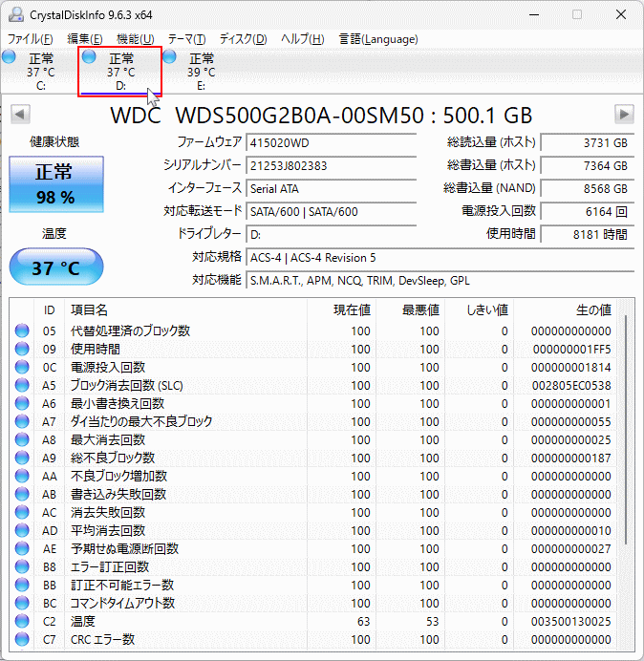Click status orb for ID 0C row
The image size is (644, 661).
tap(22, 367)
